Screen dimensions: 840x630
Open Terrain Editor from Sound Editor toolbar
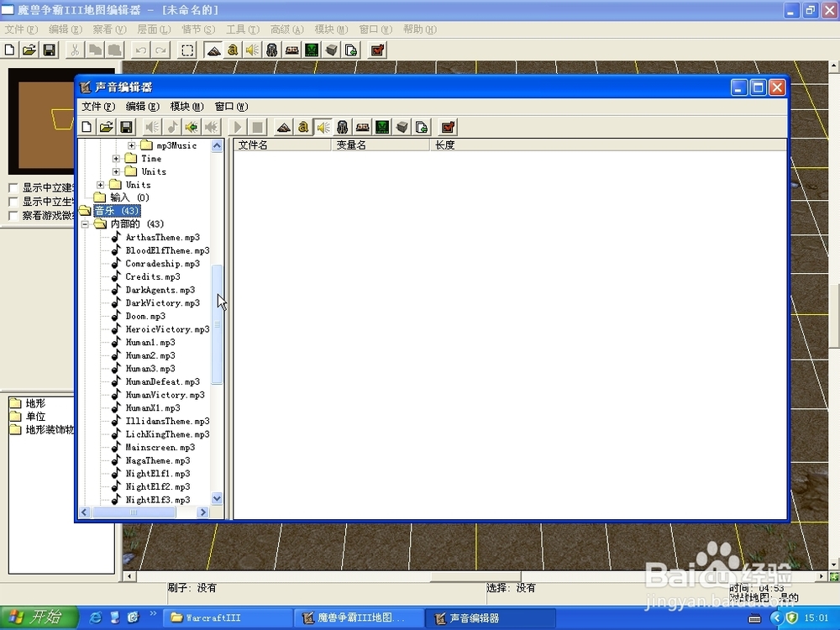click(x=284, y=127)
